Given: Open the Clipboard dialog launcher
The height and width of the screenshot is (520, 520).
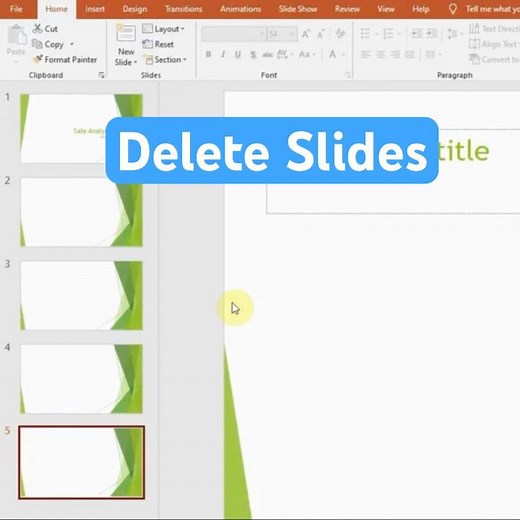Looking at the screenshot, I should (101, 75).
